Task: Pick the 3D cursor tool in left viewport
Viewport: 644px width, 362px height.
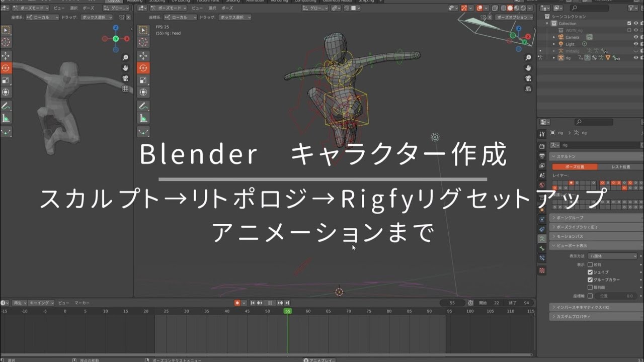Action: [x=6, y=43]
